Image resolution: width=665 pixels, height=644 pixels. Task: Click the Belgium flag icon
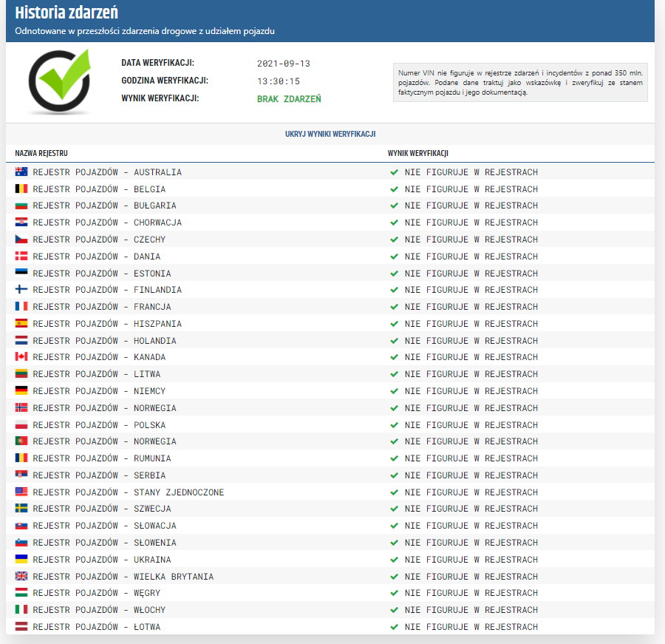[21, 189]
